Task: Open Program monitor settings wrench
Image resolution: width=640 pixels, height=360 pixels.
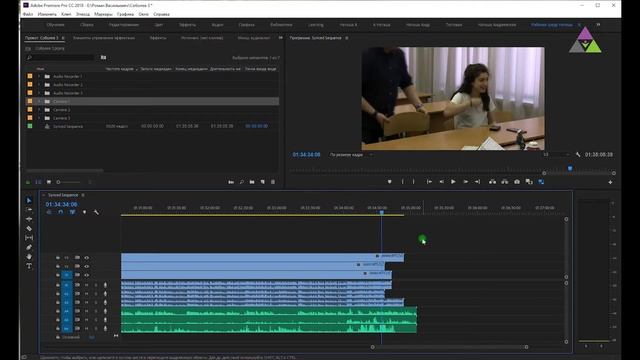Action: pyautogui.click(x=578, y=155)
